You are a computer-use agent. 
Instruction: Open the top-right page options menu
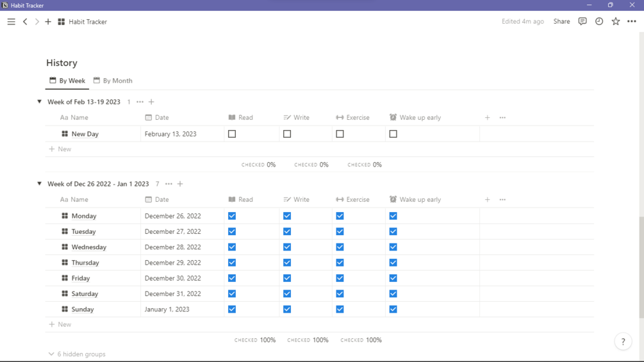pyautogui.click(x=632, y=22)
